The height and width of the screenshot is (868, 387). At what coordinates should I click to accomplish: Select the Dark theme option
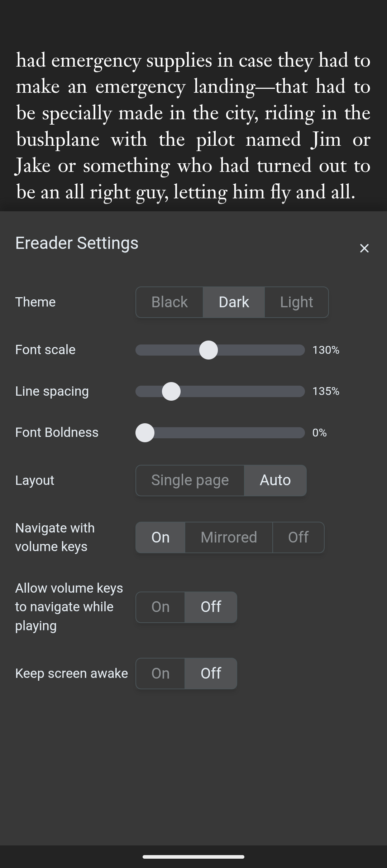click(234, 302)
